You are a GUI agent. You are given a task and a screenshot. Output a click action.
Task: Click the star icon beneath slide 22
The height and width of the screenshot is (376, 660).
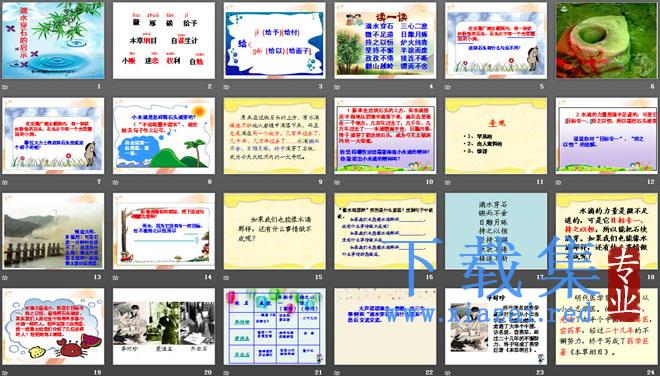[337, 373]
